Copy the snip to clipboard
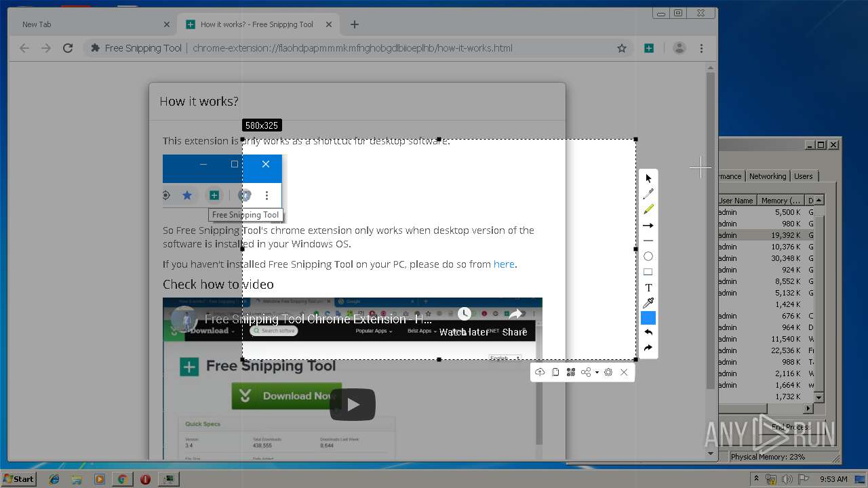This screenshot has width=868, height=488. [x=555, y=372]
